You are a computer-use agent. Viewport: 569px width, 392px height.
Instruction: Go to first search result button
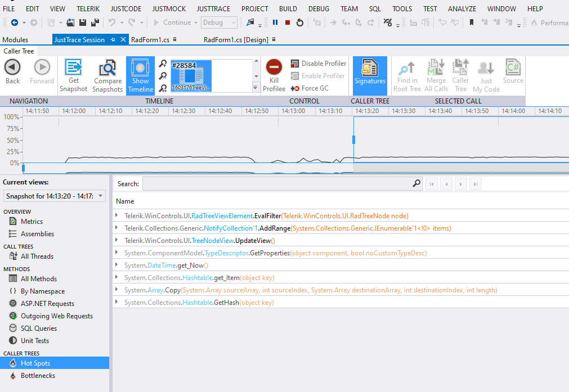(432, 184)
